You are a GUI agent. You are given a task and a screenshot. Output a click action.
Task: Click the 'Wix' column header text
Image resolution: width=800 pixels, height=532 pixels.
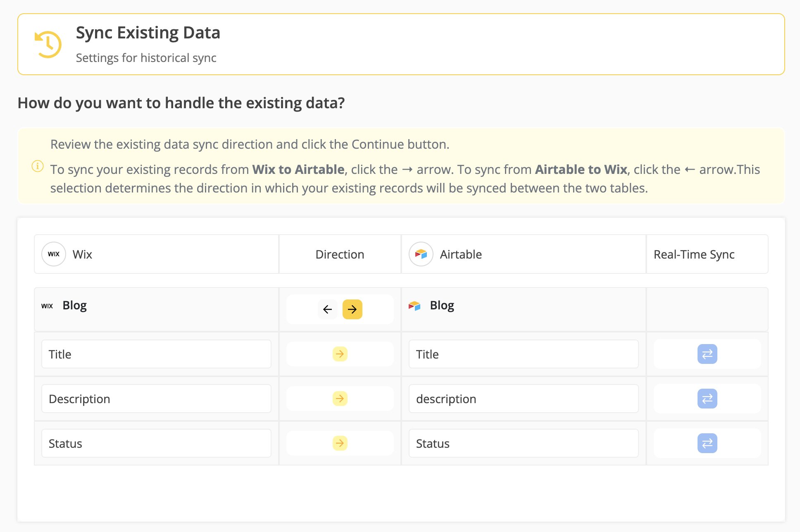[x=82, y=254]
